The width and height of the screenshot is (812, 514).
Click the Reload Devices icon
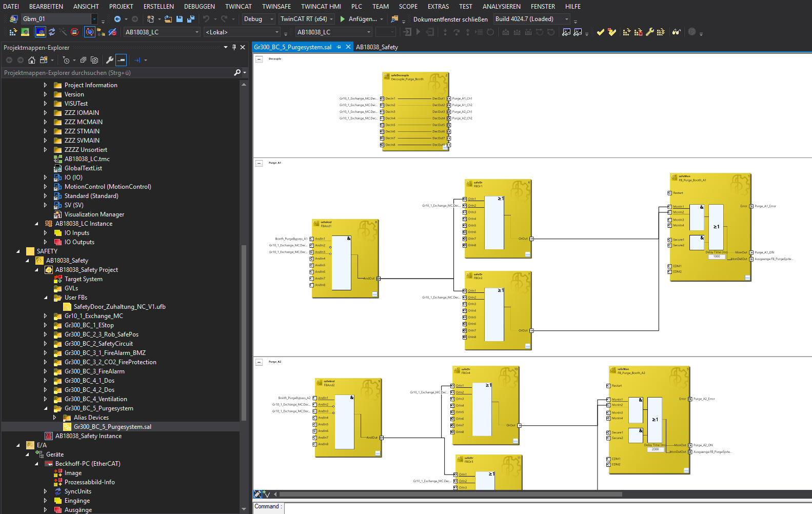pyautogui.click(x=52, y=32)
